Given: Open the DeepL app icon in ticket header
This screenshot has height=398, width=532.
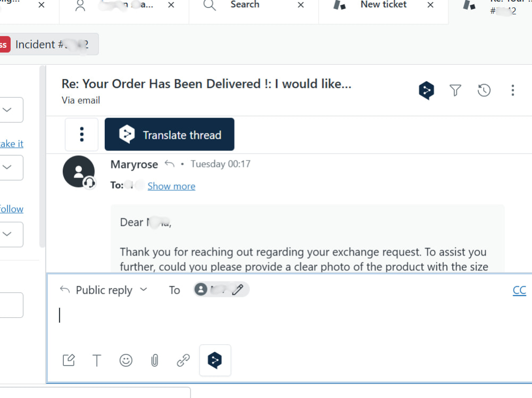Looking at the screenshot, I should click(427, 90).
